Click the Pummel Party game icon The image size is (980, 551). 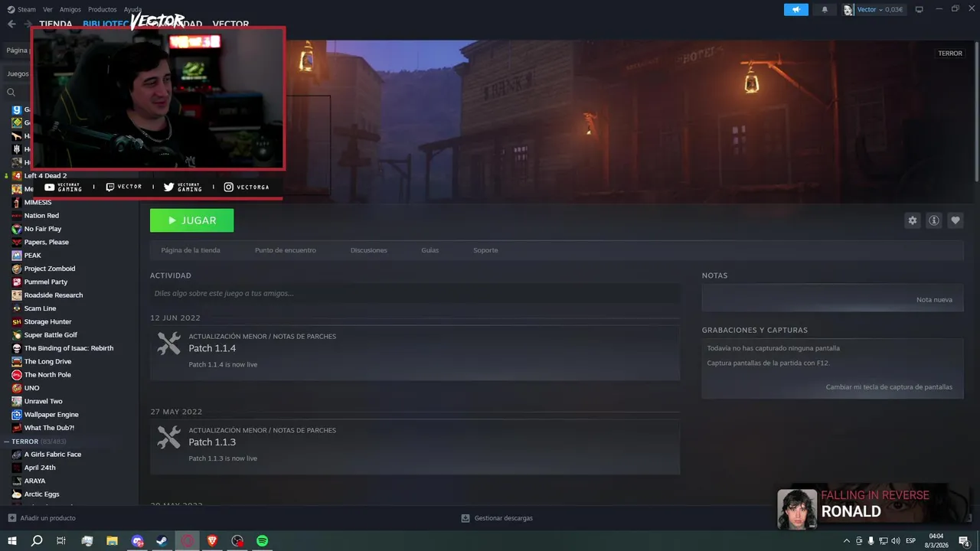17,282
